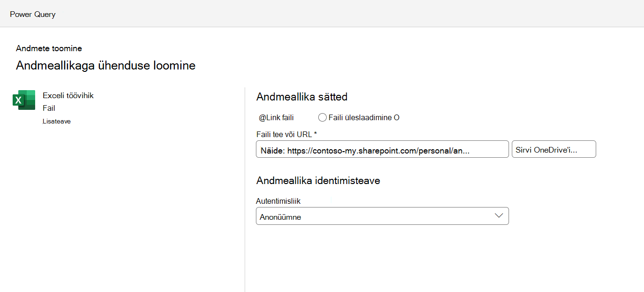Open the Lisateave link
This screenshot has height=292, width=644.
56,121
